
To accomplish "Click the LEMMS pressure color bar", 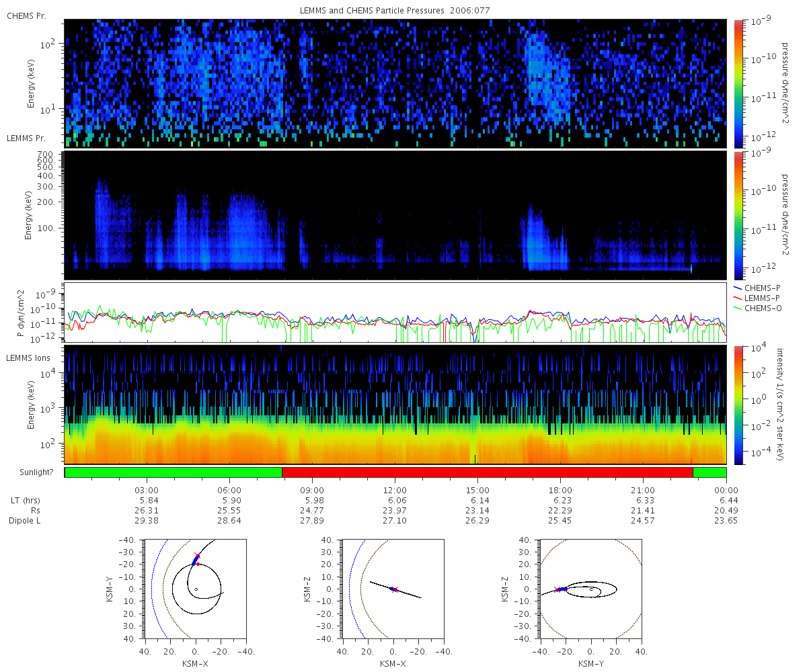I will tap(736, 215).
